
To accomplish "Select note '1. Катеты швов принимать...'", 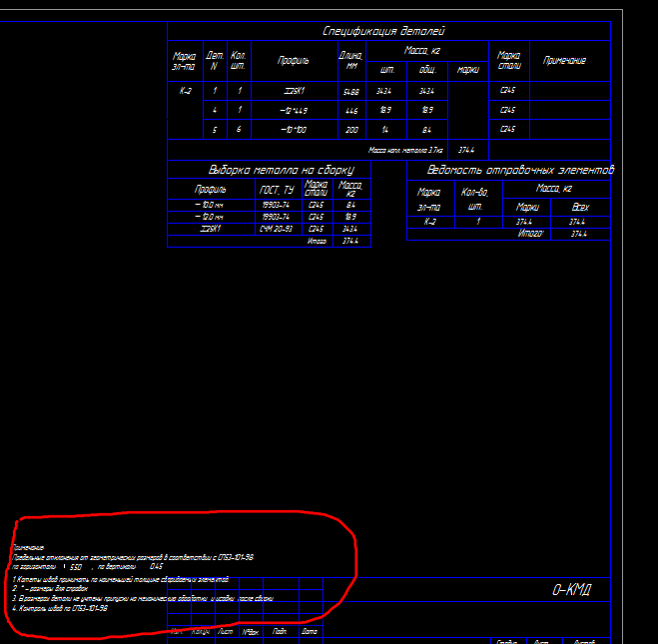I will [x=120, y=579].
